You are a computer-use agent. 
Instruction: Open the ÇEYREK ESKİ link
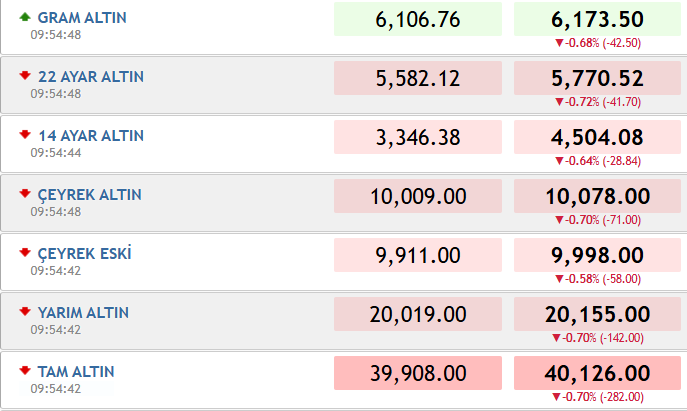[84, 254]
